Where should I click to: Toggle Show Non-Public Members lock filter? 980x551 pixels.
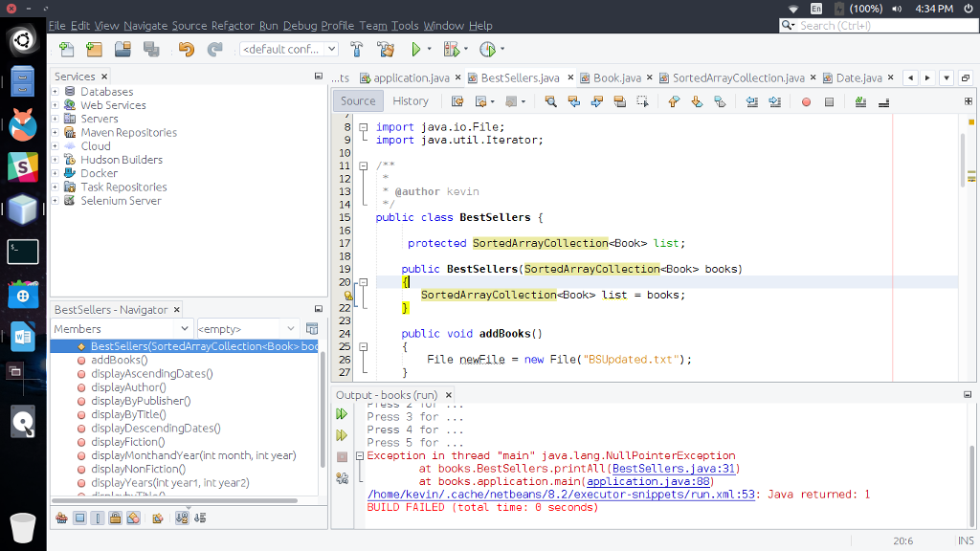[x=114, y=518]
